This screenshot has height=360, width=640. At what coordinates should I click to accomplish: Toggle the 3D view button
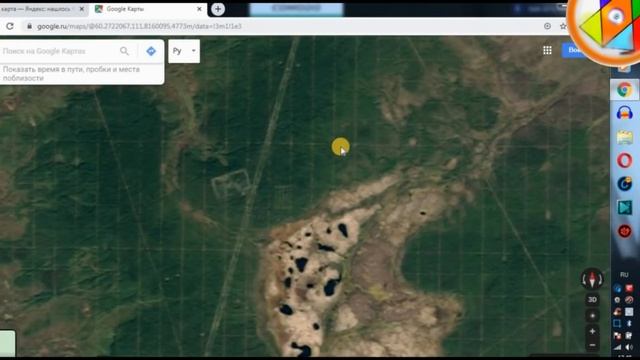tap(592, 300)
